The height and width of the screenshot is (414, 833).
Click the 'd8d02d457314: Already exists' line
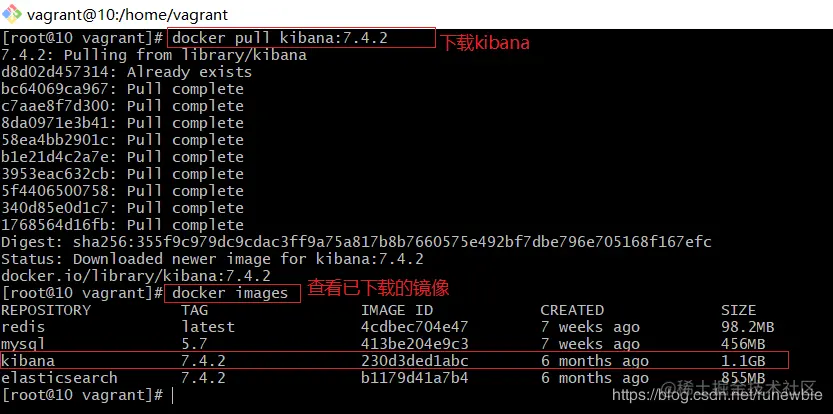(126, 72)
